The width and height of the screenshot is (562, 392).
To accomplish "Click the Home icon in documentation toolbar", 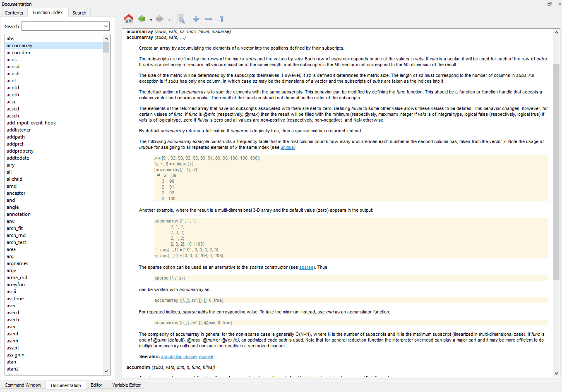I will 129,19.
